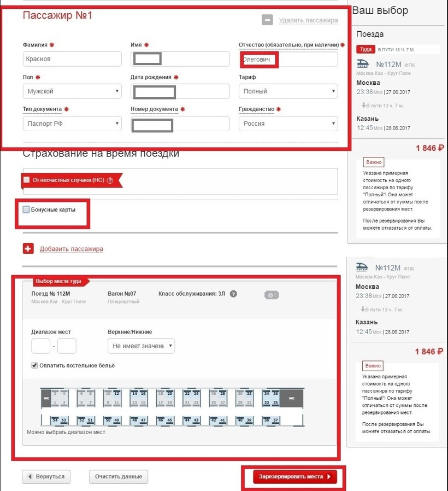
Task: Click the upper 1 846 ₽ price
Action: [x=430, y=148]
